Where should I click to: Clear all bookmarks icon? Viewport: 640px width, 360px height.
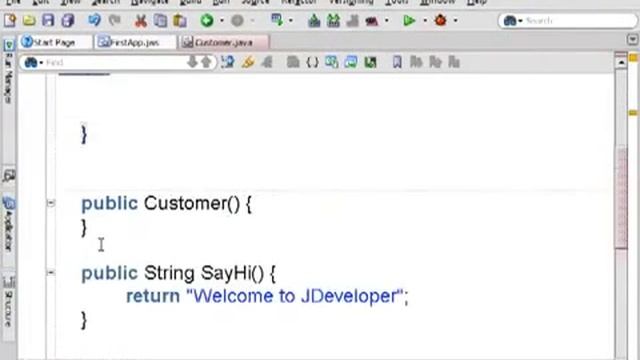[x=454, y=62]
